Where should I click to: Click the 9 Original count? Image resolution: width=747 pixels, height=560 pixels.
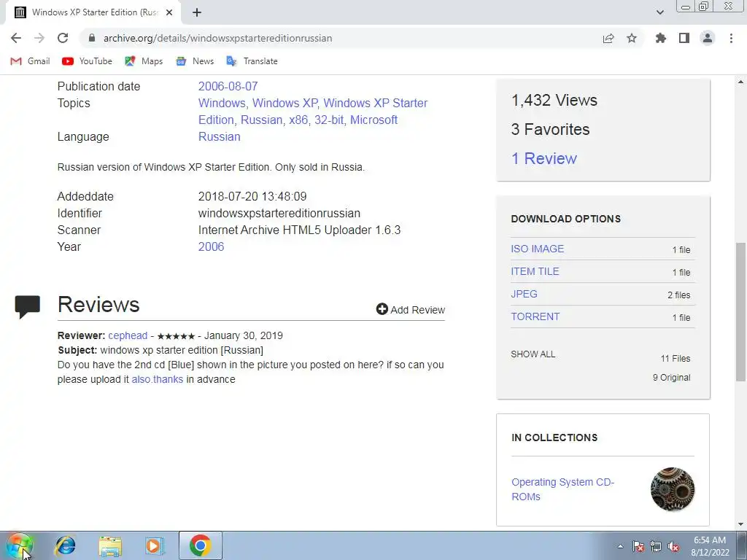coord(671,378)
